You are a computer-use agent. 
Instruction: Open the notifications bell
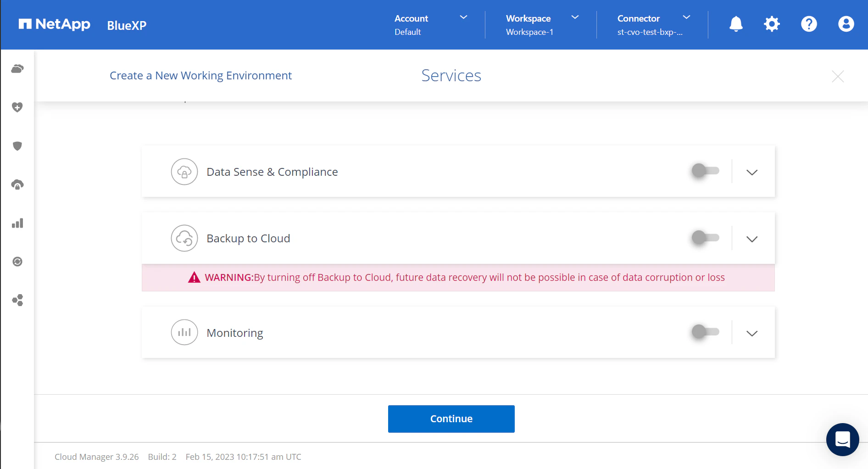pos(736,24)
